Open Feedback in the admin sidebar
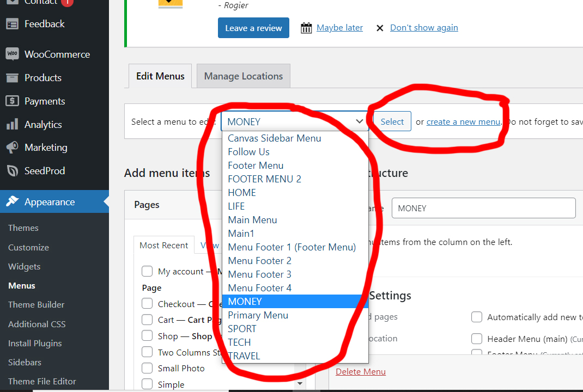Viewport: 583px width, 392px height. tap(44, 24)
